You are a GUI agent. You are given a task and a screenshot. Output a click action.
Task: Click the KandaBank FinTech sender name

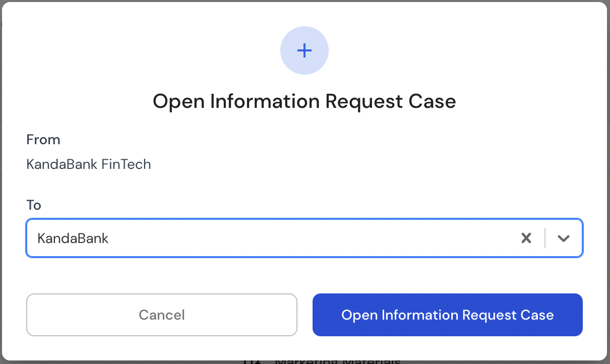tap(89, 164)
